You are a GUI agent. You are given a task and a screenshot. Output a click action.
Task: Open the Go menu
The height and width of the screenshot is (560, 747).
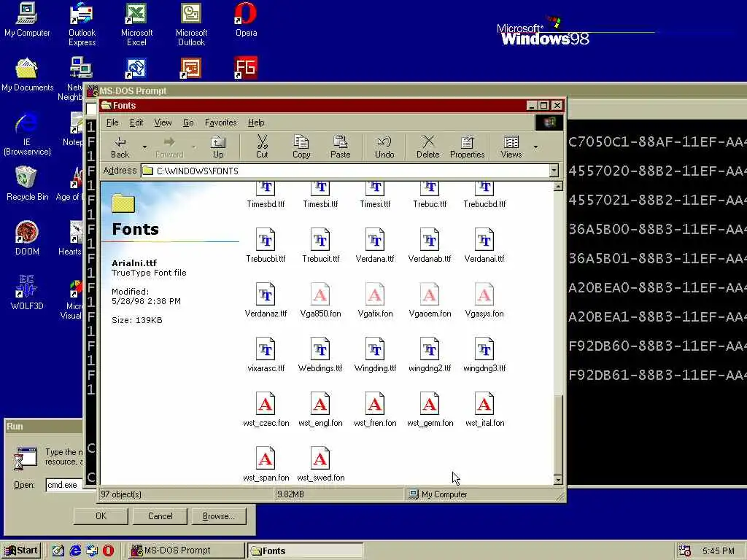click(188, 122)
